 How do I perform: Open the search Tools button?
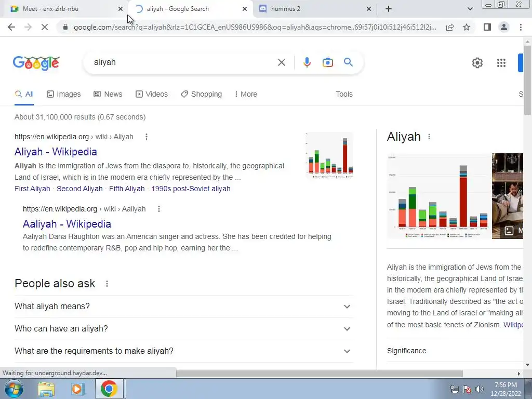(x=344, y=94)
